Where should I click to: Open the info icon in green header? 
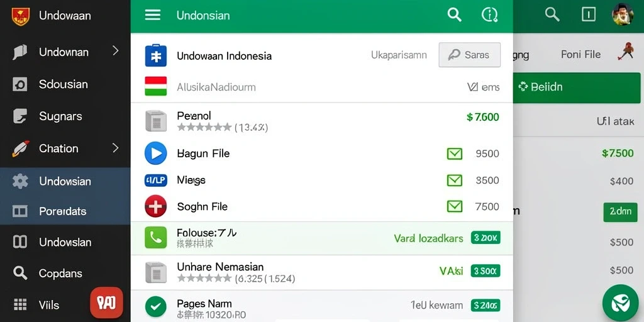489,15
